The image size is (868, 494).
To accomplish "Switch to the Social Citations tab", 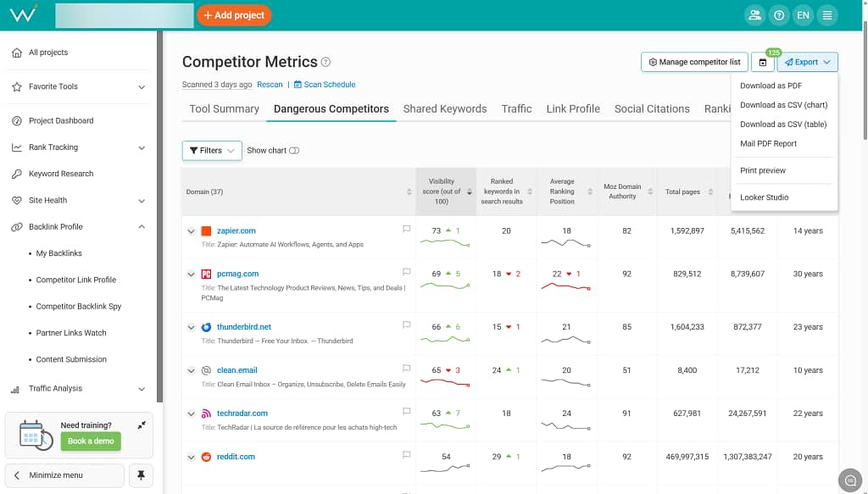I will click(652, 109).
